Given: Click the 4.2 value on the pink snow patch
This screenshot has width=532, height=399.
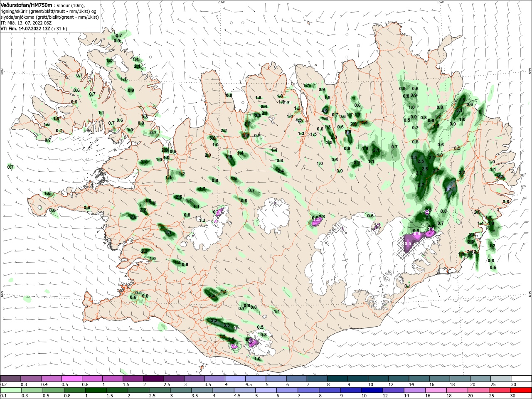Looking at the screenshot, I should (426, 212).
